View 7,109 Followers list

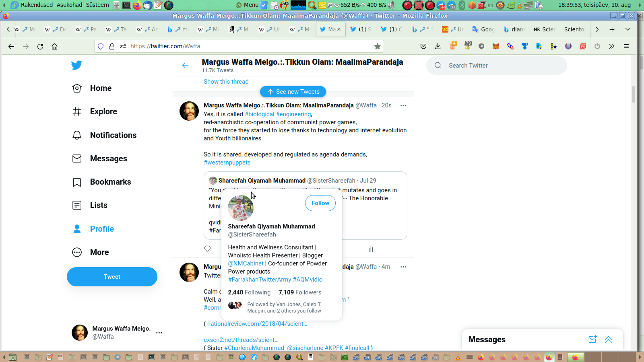(x=300, y=292)
